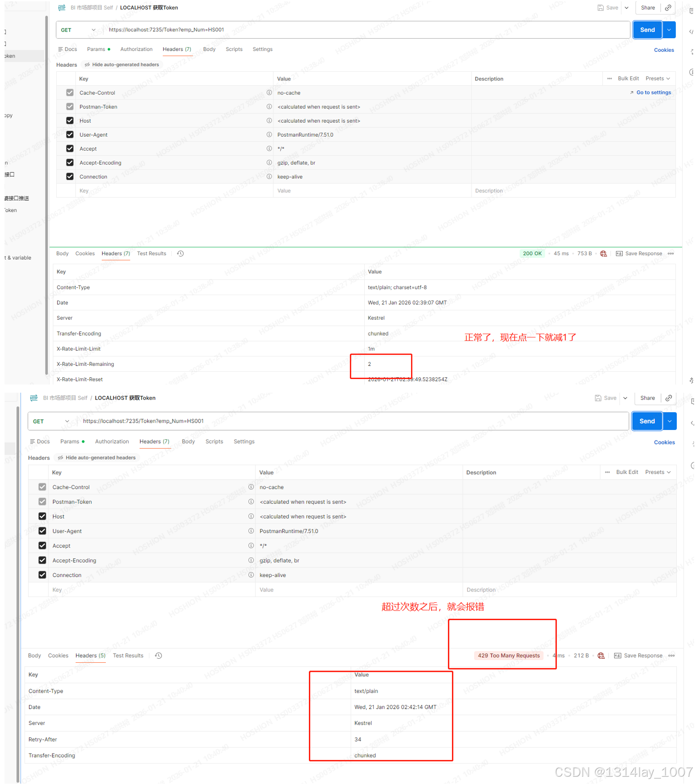Click the HTTP collection icon before BI 市场部项目 upper breadcrumb
This screenshot has height=784, width=695.
pyautogui.click(x=62, y=8)
